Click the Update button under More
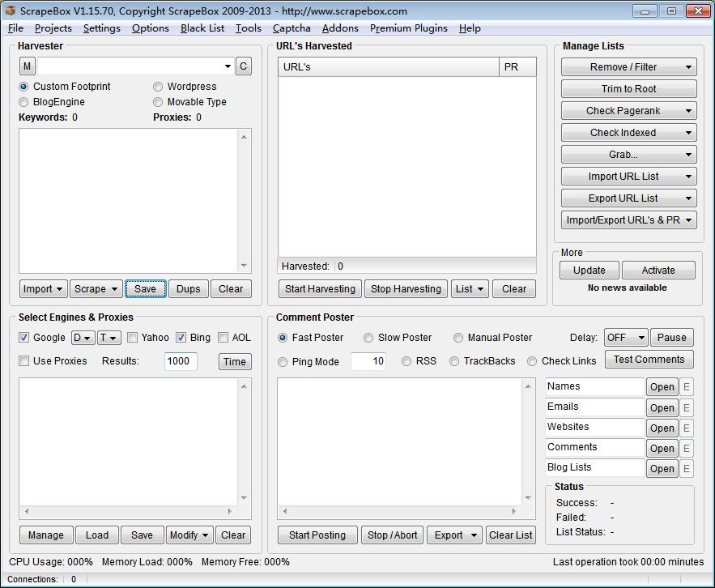This screenshot has height=588, width=715. click(x=589, y=270)
